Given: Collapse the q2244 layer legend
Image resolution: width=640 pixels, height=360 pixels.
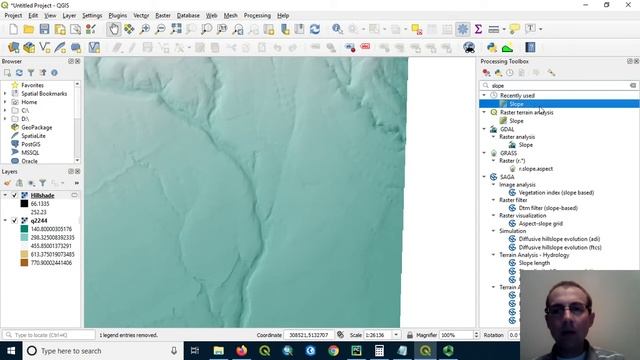Looking at the screenshot, I should click(x=5, y=220).
